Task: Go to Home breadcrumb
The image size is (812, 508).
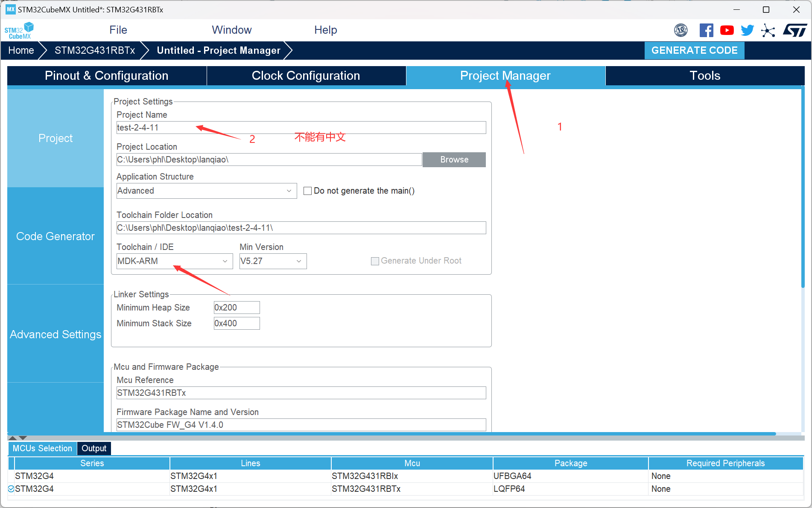Action: (21, 50)
